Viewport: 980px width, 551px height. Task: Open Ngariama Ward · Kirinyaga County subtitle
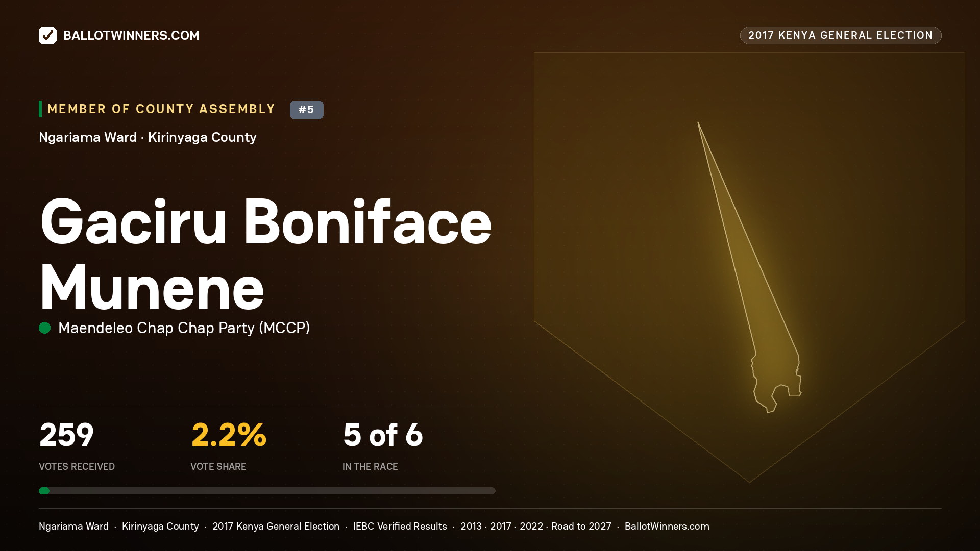coord(148,137)
